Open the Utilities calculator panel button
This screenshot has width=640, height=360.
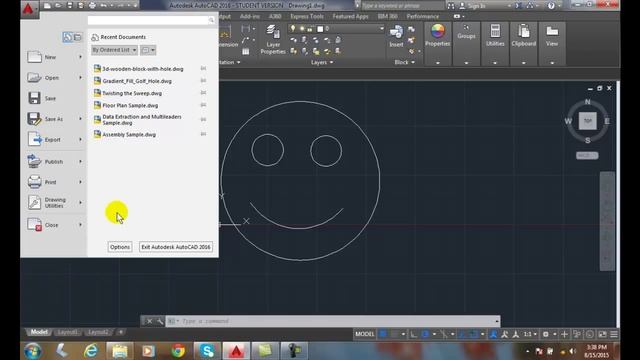pyautogui.click(x=495, y=35)
